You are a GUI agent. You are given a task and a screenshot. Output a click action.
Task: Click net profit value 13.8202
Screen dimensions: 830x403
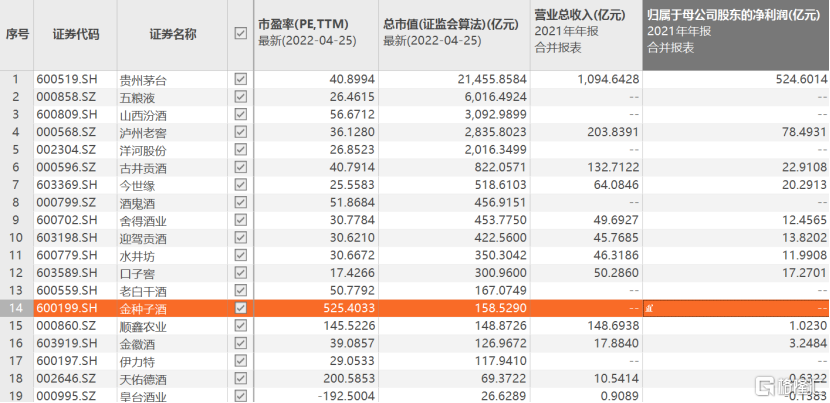coord(803,238)
